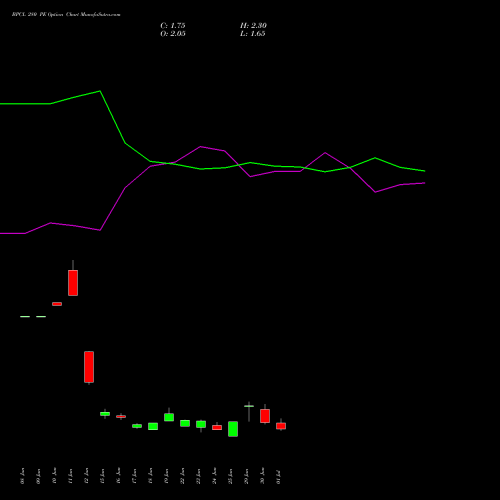Image resolution: width=500 pixels, height=500 pixels.
Task: Click the magenta indicator line's highest point
Action: (200, 146)
